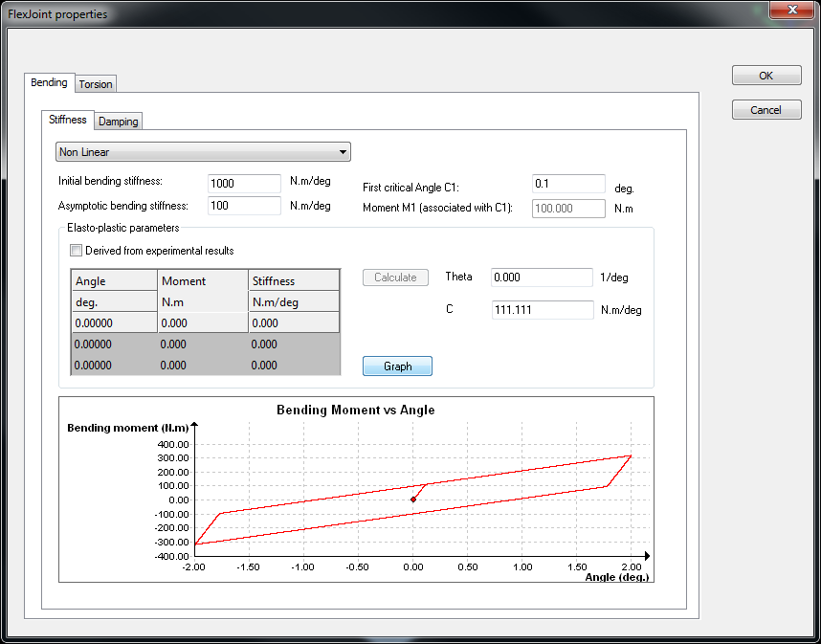
Task: Click the 'Bending moment (N.m)' axis label
Action: coord(128,428)
